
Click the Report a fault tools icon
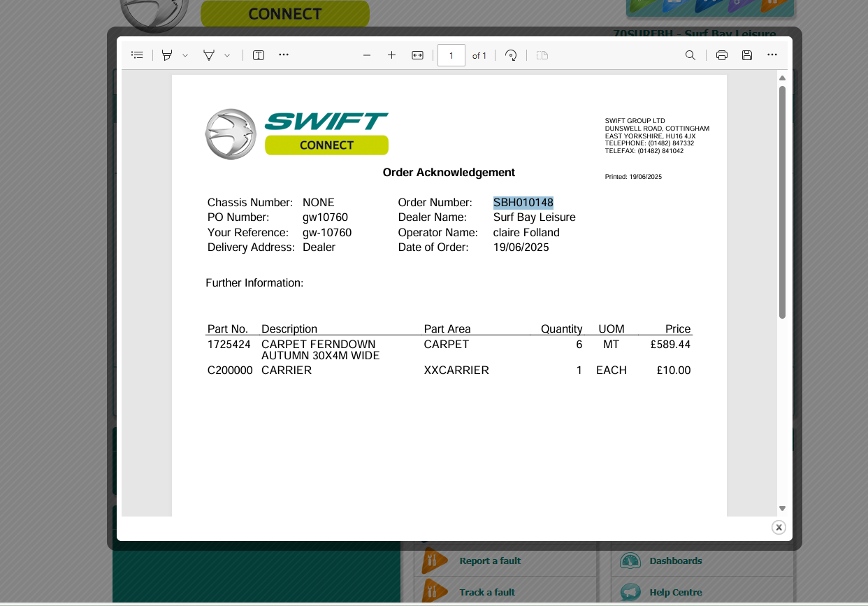pos(434,561)
